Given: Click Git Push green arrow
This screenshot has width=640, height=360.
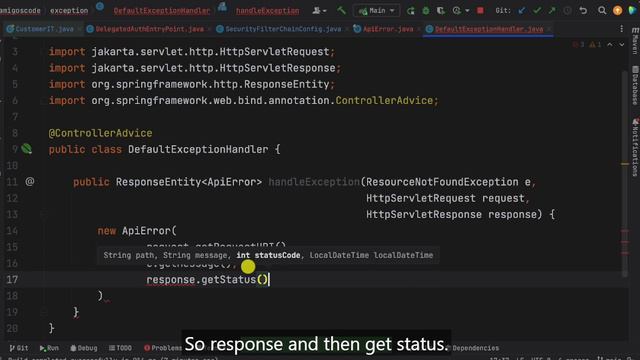Looking at the screenshot, I should (552, 11).
